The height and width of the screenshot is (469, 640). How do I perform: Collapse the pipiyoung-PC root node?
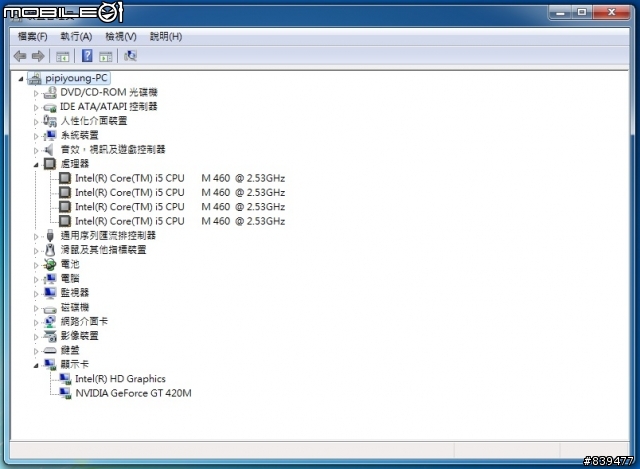[21, 79]
